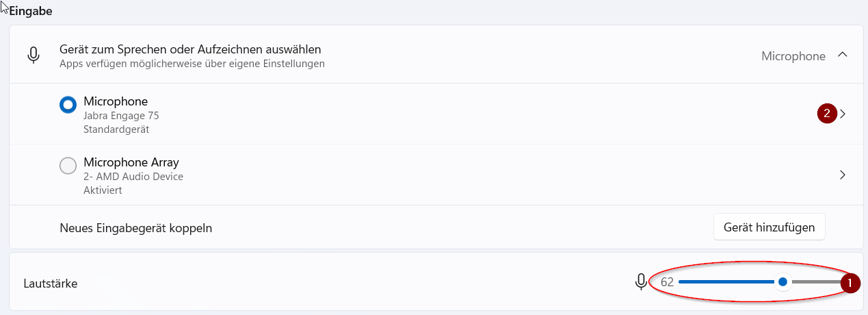Screen dimensions: 868x315
Task: Select the Microphone Jabra Engage 75 radio button
Action: click(x=68, y=105)
